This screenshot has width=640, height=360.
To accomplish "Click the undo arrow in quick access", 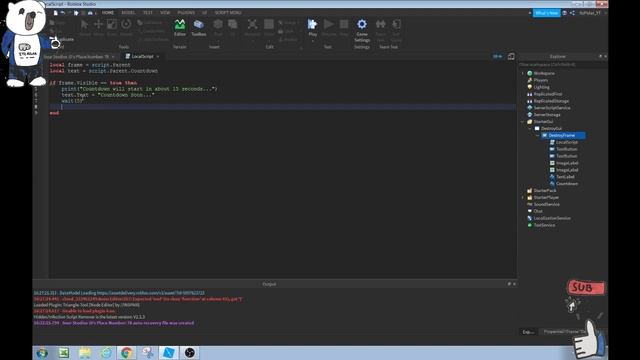I will pyautogui.click(x=62, y=13).
